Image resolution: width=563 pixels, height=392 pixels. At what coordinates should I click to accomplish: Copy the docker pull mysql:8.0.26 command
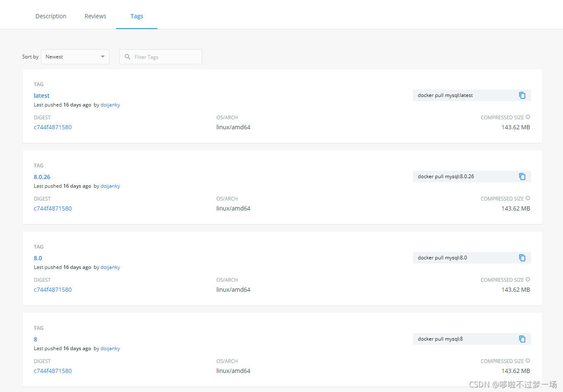pos(522,177)
